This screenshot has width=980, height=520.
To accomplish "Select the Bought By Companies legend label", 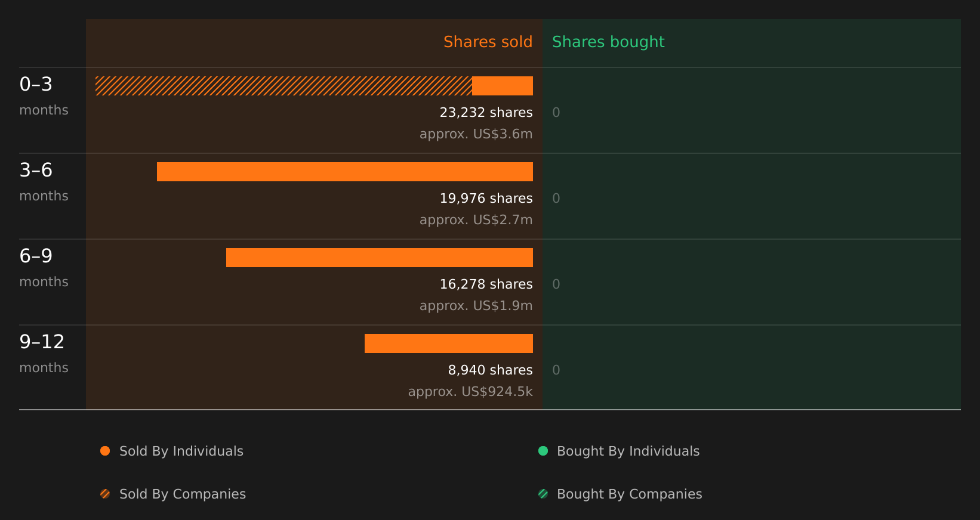I will point(629,494).
